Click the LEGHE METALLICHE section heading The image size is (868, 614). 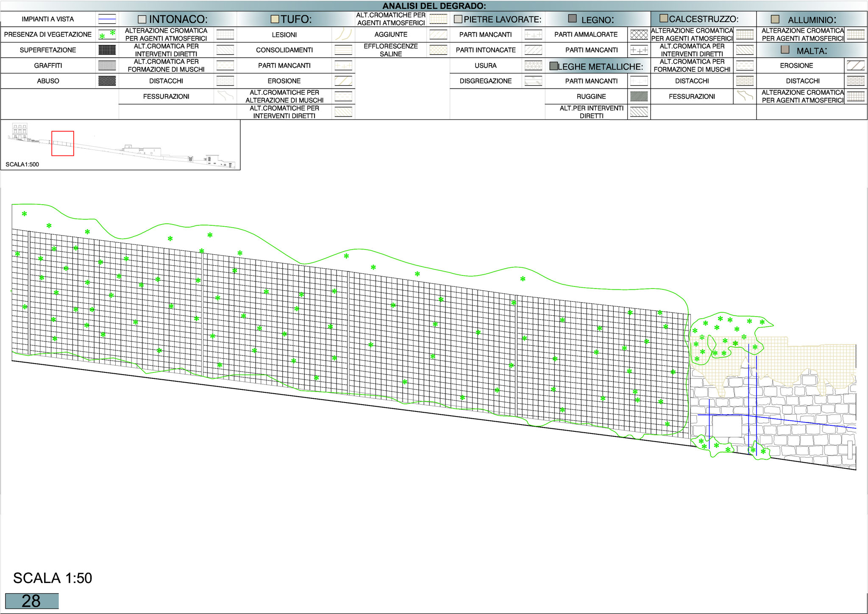[600, 67]
